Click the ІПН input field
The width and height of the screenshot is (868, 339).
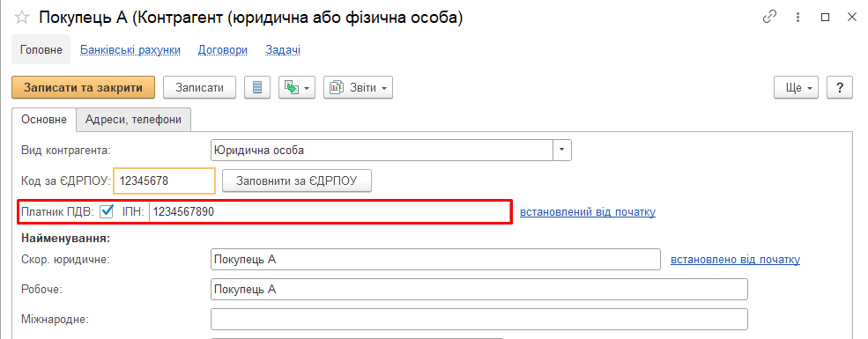[x=330, y=212]
